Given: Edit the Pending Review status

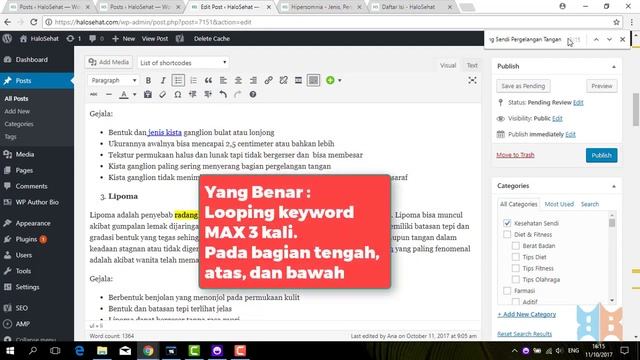Looking at the screenshot, I should (x=578, y=102).
